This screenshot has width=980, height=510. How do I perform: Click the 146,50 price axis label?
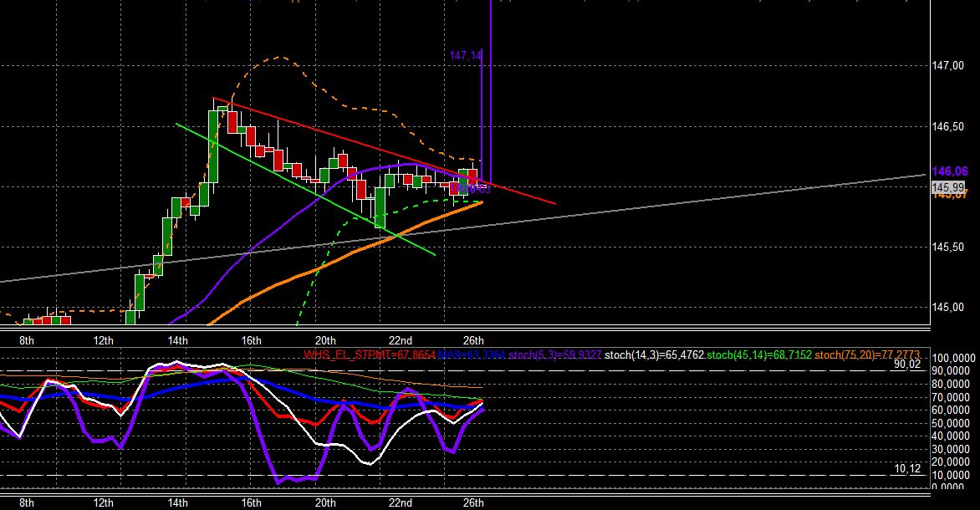(x=947, y=127)
